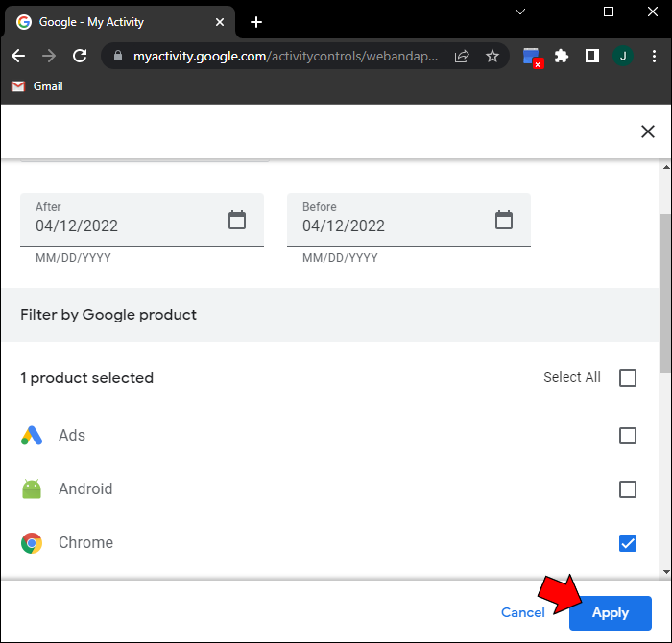The width and height of the screenshot is (672, 643).
Task: Open the Chrome profile avatar J
Action: click(x=623, y=57)
